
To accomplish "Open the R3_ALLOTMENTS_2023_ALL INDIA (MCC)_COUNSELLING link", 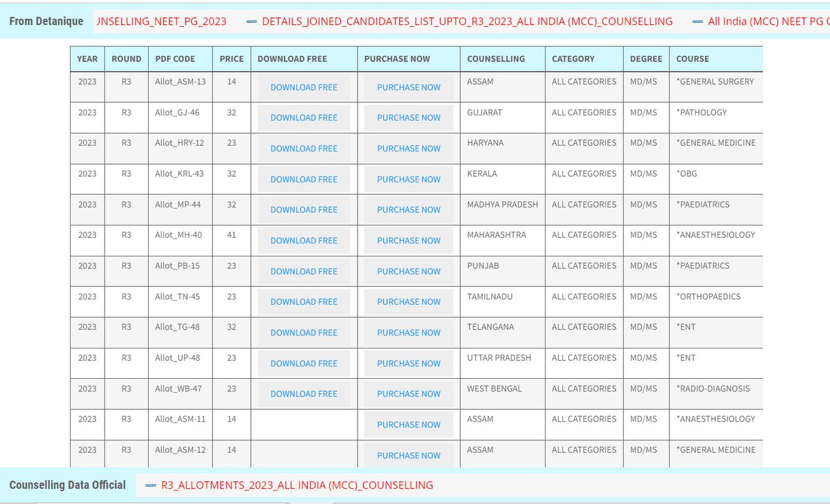I will click(297, 485).
